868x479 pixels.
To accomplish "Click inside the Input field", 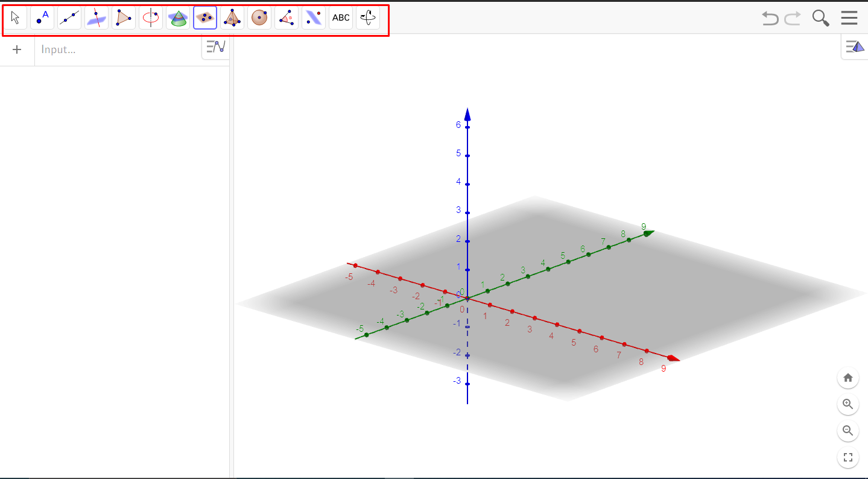I will pyautogui.click(x=115, y=49).
